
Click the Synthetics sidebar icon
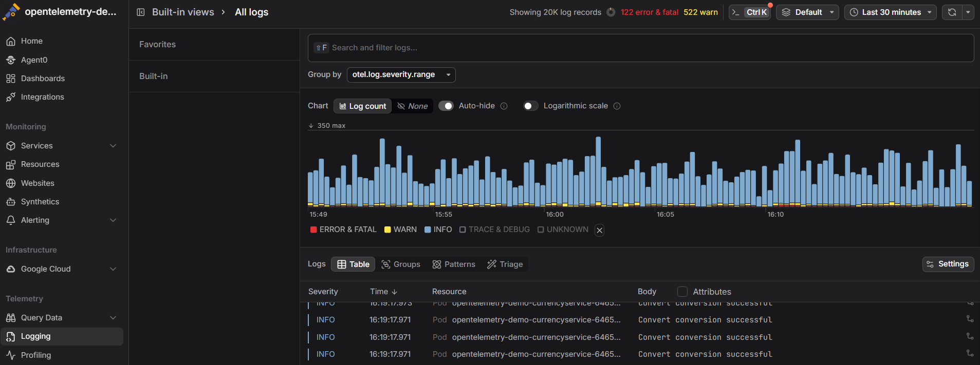pyautogui.click(x=11, y=202)
